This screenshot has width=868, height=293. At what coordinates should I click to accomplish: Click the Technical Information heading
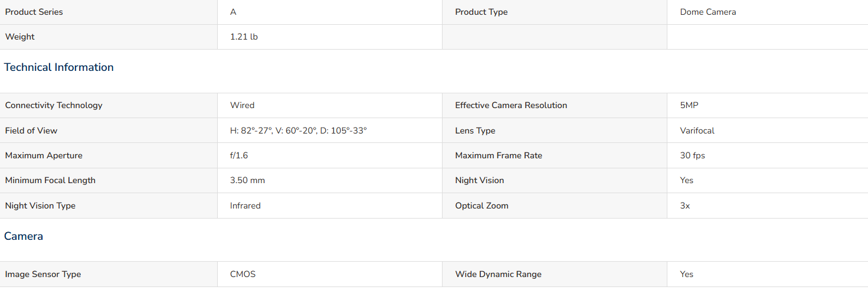(x=59, y=67)
